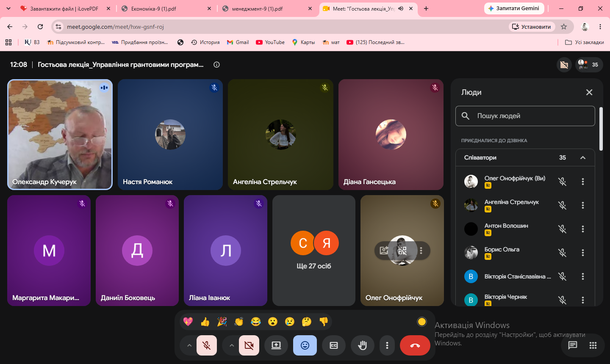
Task: Send the laughing face reaction
Action: coord(256,322)
